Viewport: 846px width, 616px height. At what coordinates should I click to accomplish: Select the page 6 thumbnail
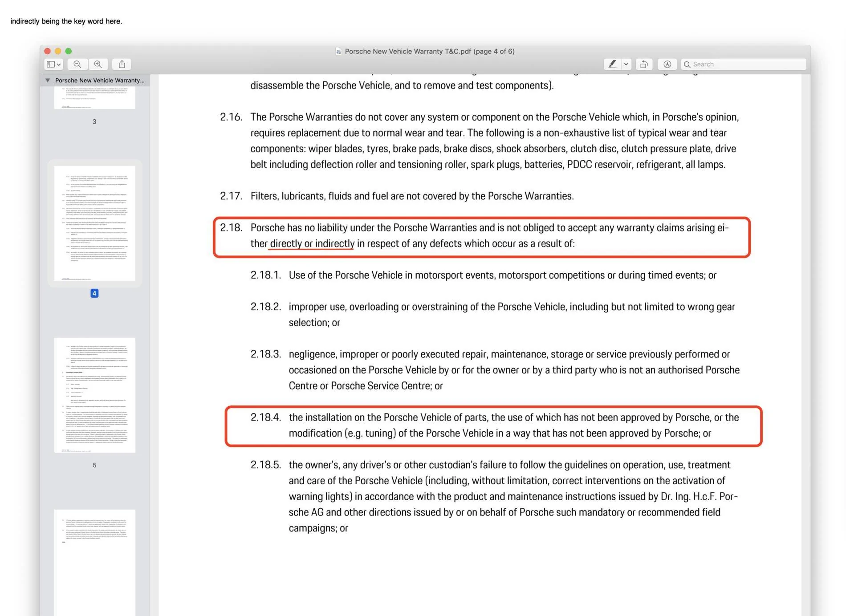point(95,563)
